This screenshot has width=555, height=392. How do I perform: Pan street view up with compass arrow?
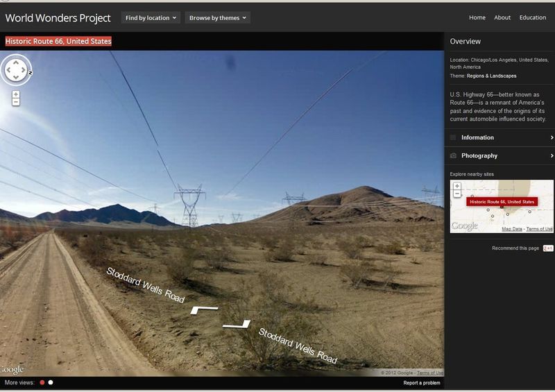(16, 62)
